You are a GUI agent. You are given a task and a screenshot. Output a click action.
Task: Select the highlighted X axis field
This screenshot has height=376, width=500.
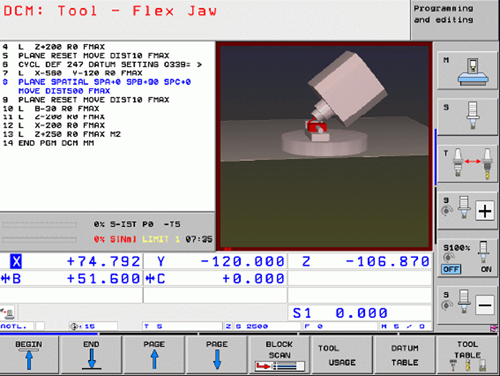click(x=71, y=261)
